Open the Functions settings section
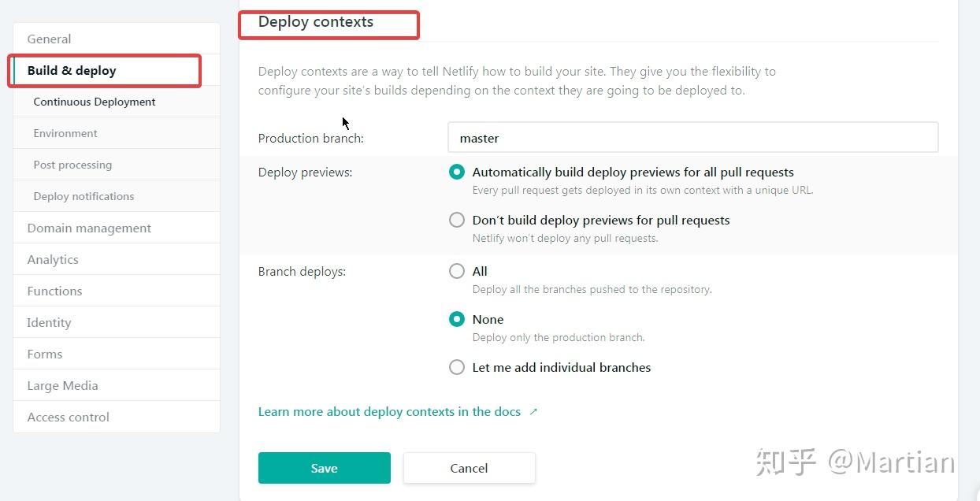The width and height of the screenshot is (980, 501). tap(54, 291)
